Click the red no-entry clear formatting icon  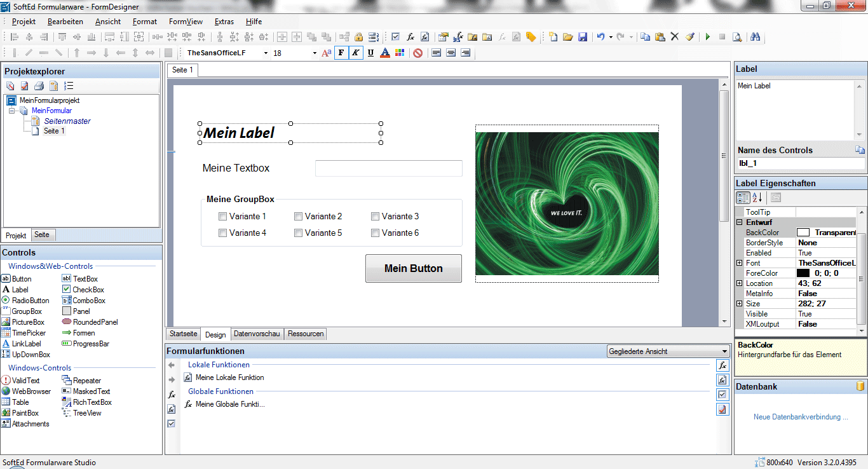tap(417, 53)
